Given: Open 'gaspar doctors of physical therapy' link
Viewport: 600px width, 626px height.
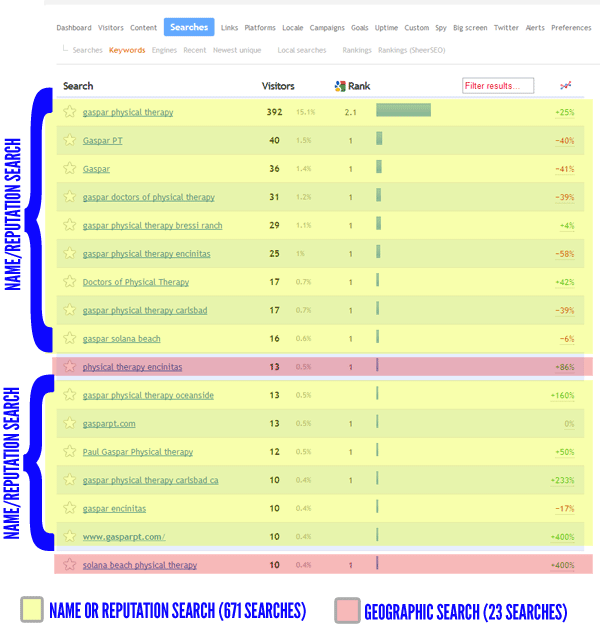Looking at the screenshot, I should [149, 197].
